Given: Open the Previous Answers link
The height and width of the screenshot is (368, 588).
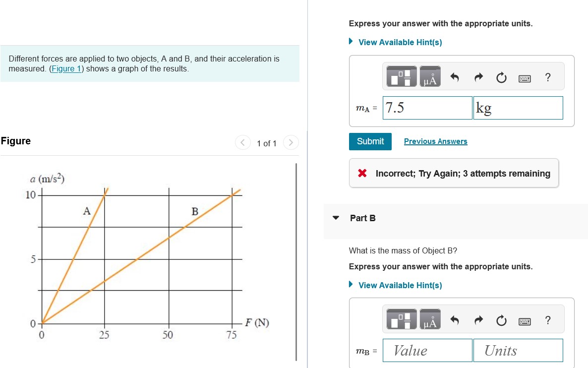Looking at the screenshot, I should [435, 141].
